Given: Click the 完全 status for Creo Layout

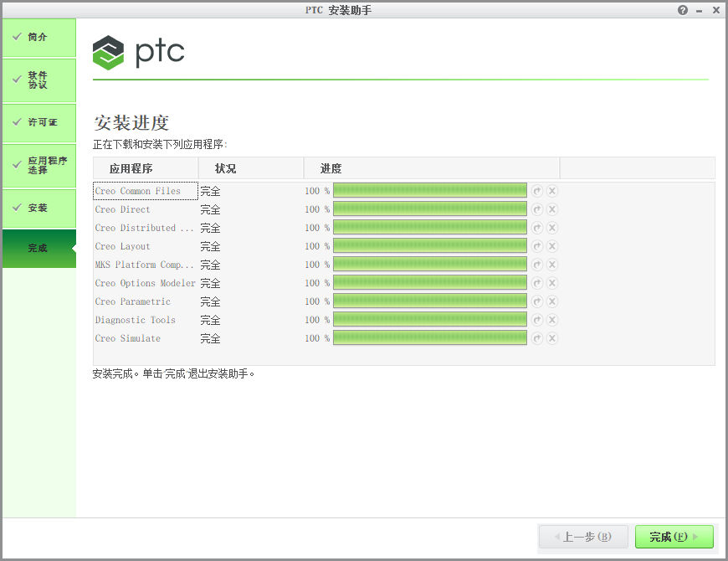Looking at the screenshot, I should (210, 246).
